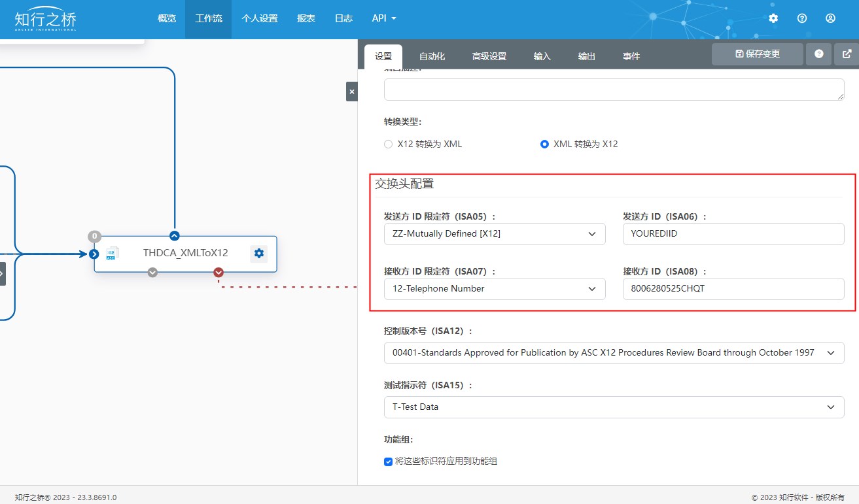Click the red error output arrow on connector
Viewport: 859px width, 504px height.
pos(219,273)
